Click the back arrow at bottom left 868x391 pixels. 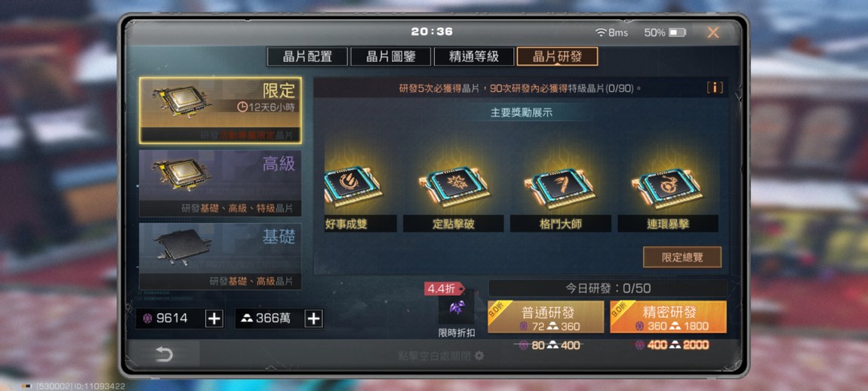click(x=164, y=354)
